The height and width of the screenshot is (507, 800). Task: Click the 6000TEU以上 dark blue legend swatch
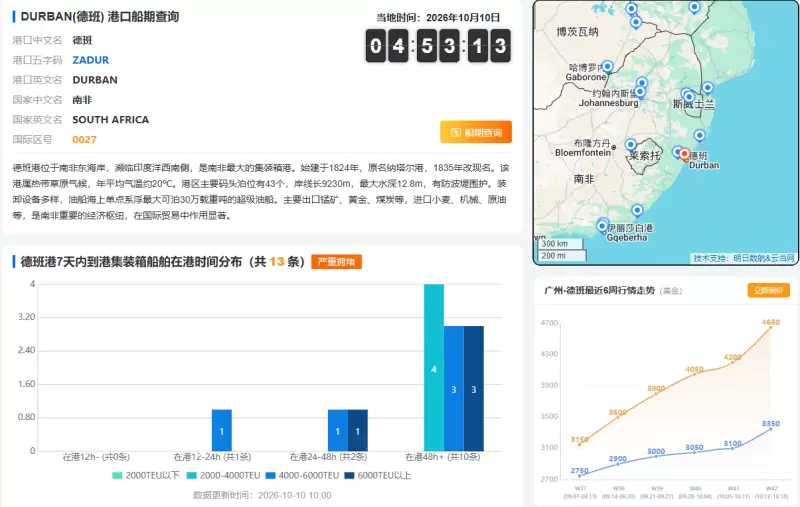[349, 475]
